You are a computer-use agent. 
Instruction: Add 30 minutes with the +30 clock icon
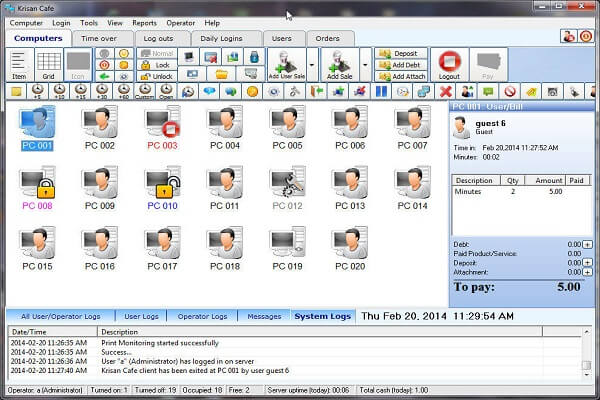(101, 92)
